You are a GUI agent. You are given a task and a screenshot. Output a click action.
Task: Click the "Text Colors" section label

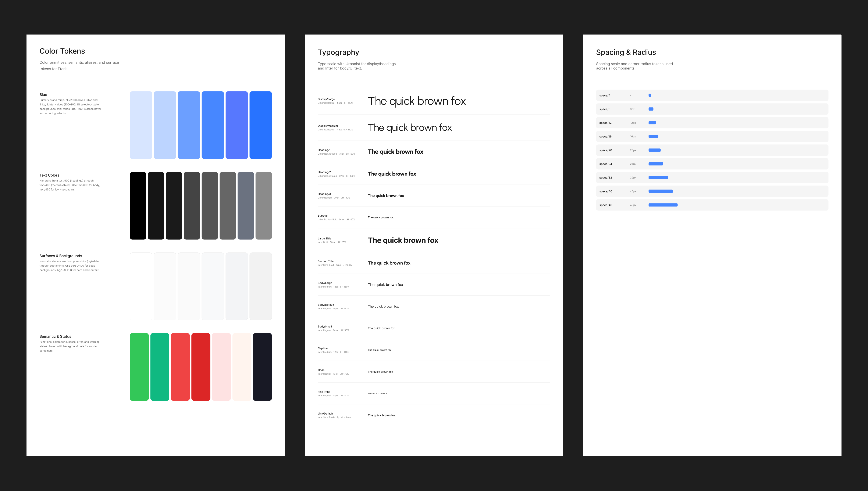click(x=49, y=175)
